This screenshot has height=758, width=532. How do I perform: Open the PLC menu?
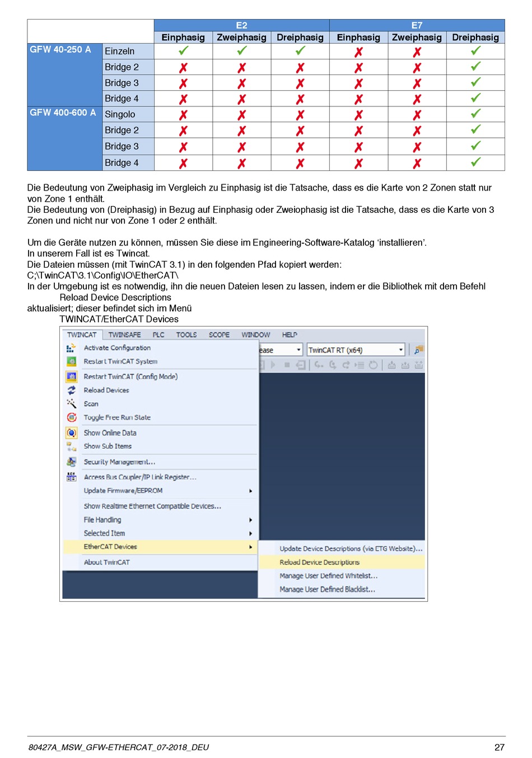(158, 334)
